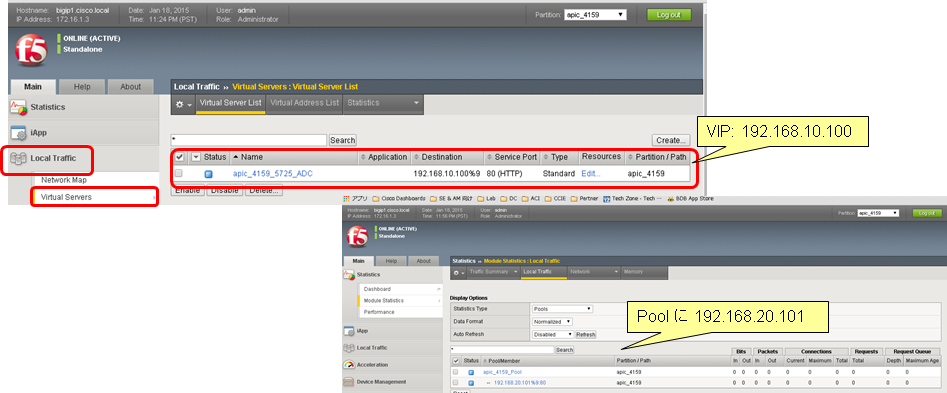Click blue status icon of apic_4159_5725_ADC row
Viewport: 947px width, 393px height.
(x=208, y=174)
